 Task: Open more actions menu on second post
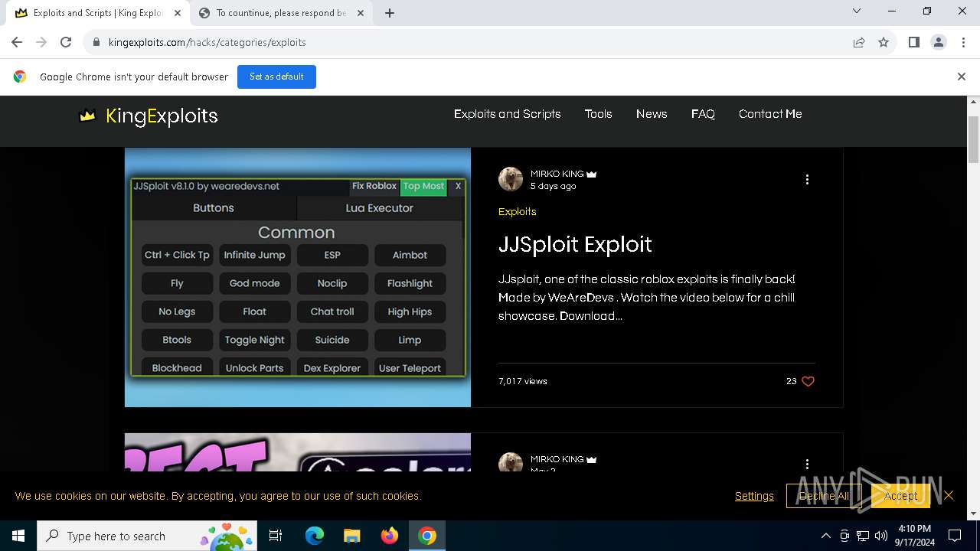coord(807,464)
